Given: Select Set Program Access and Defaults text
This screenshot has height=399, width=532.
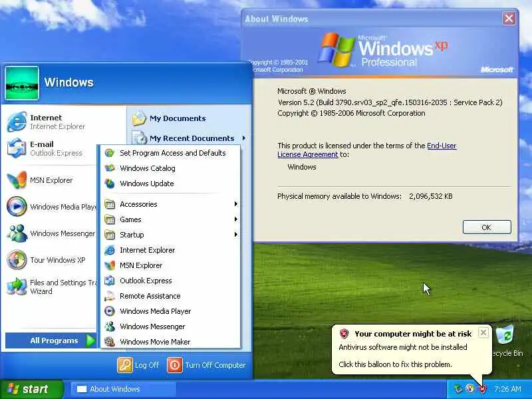Looking at the screenshot, I should coord(172,153).
